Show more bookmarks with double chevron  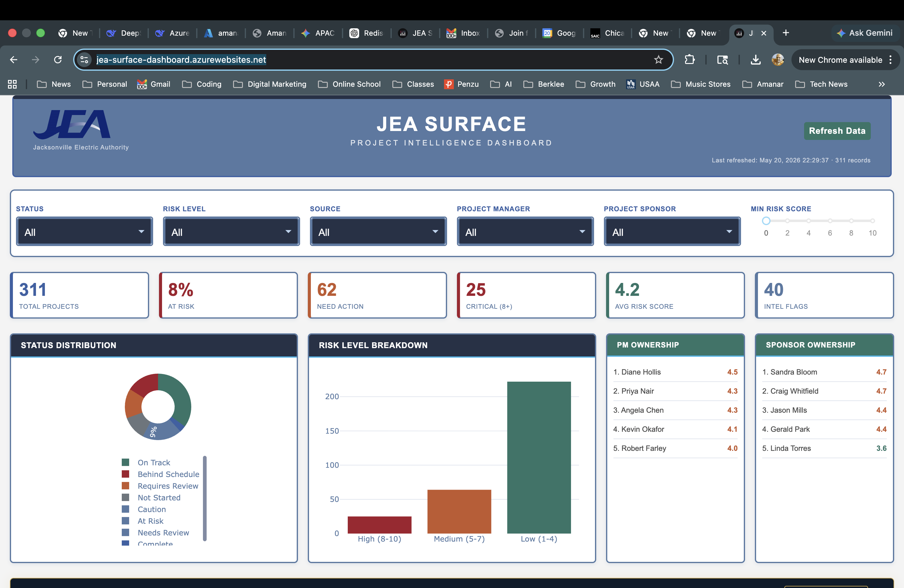(x=882, y=84)
